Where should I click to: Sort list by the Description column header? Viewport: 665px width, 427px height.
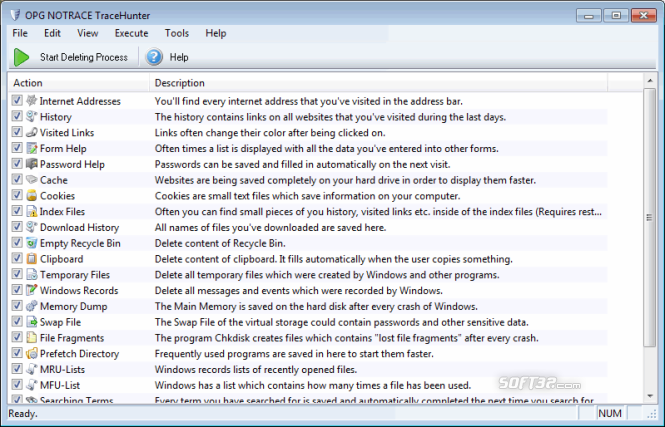tap(378, 83)
